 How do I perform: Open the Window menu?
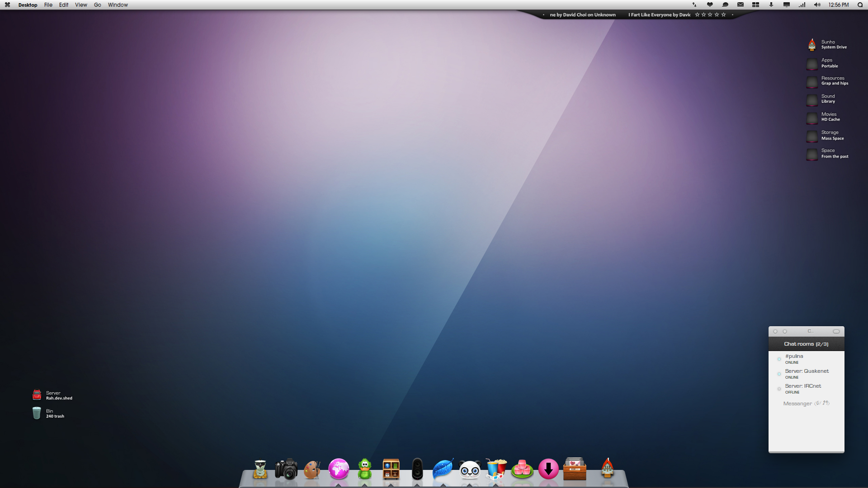(118, 5)
